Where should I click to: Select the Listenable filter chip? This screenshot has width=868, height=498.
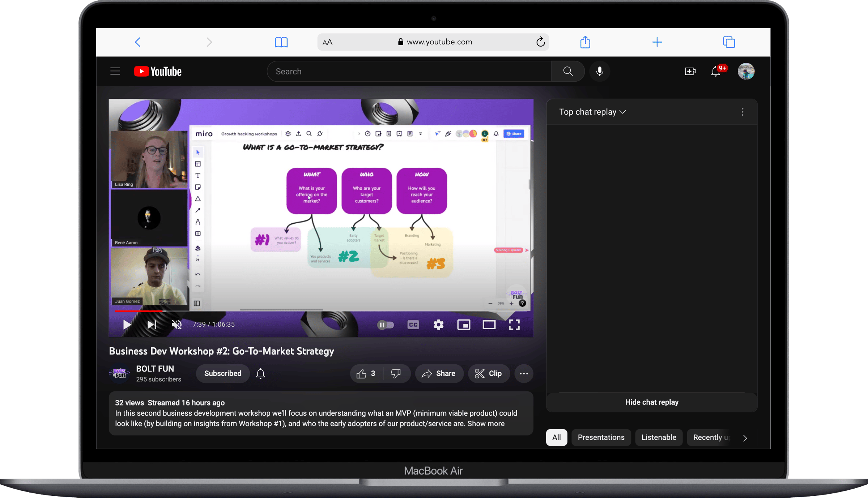click(659, 437)
